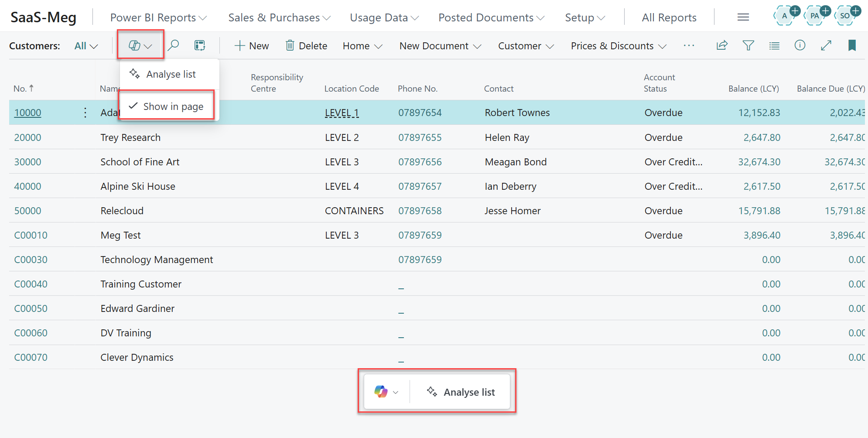Click the SO profile badge

point(845,16)
